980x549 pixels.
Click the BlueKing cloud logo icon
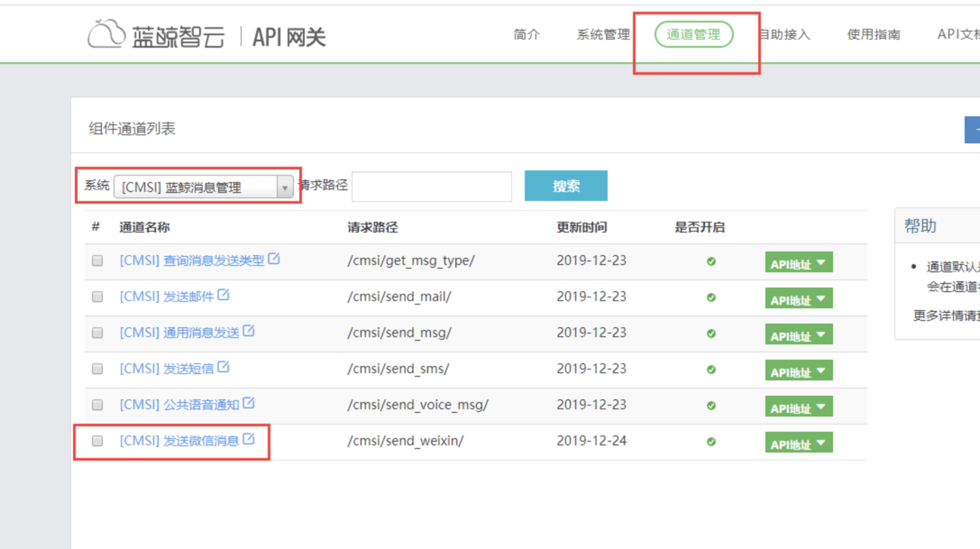point(106,34)
